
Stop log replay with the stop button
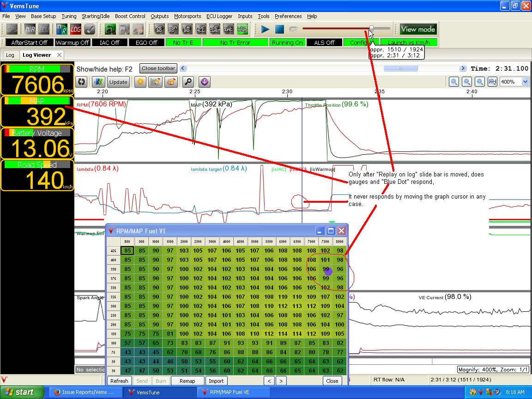pos(279,29)
